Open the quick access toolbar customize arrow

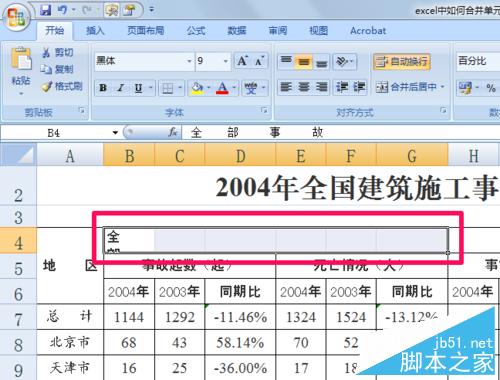(x=152, y=10)
